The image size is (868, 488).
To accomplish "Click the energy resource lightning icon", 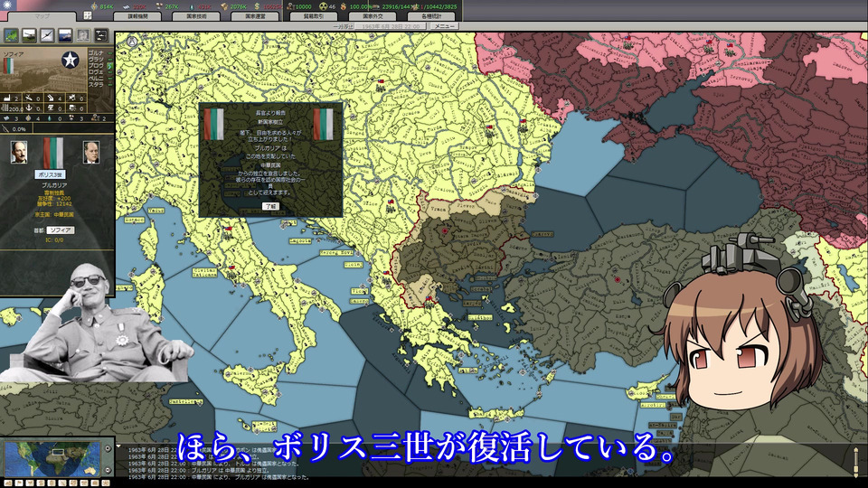I will click(x=94, y=6).
